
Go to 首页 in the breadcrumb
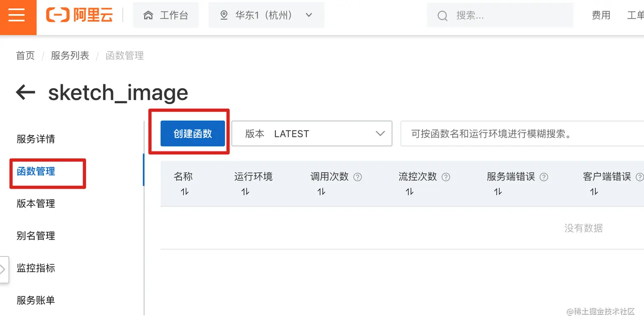pyautogui.click(x=26, y=55)
